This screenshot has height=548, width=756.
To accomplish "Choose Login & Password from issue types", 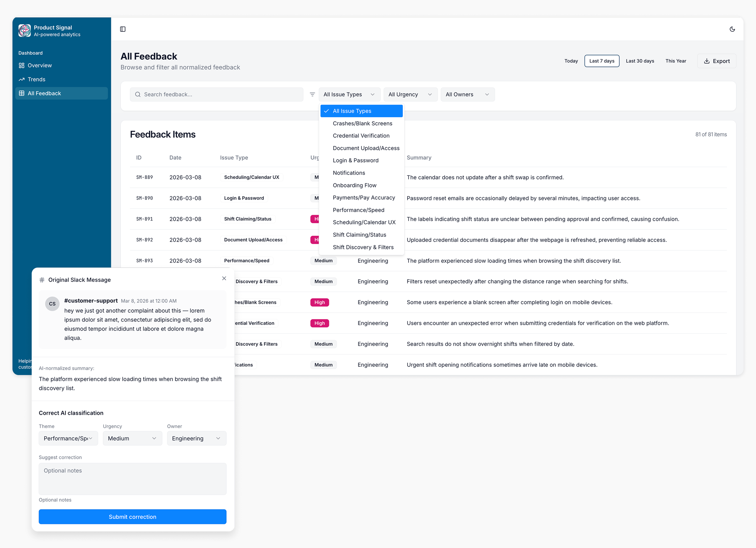I will (x=355, y=160).
